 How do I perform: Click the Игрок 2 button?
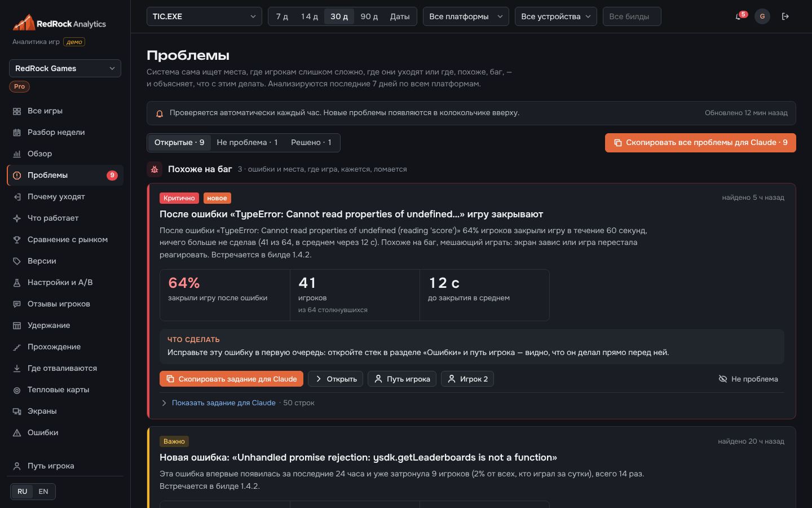[467, 379]
